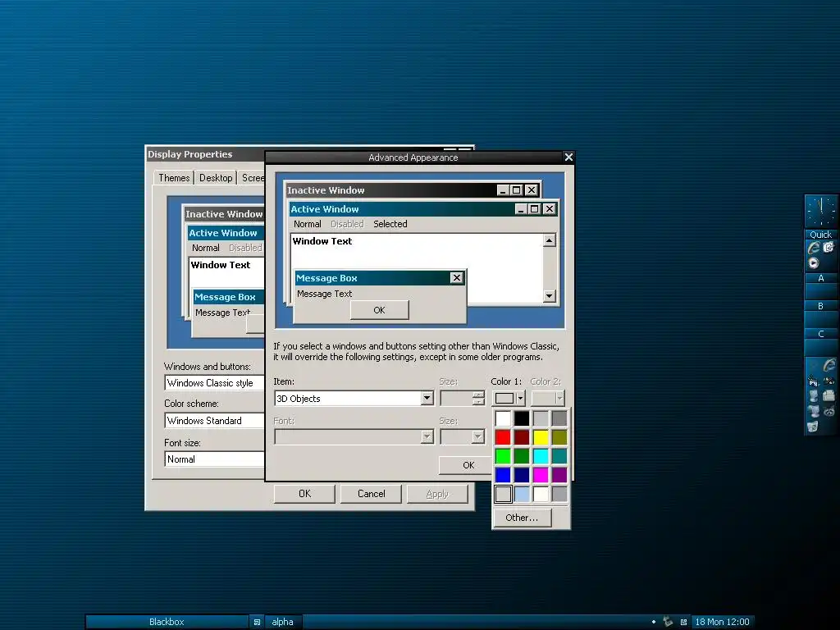This screenshot has width=840, height=630.
Task: Click OK in the Display Properties dialog
Action: coord(304,493)
